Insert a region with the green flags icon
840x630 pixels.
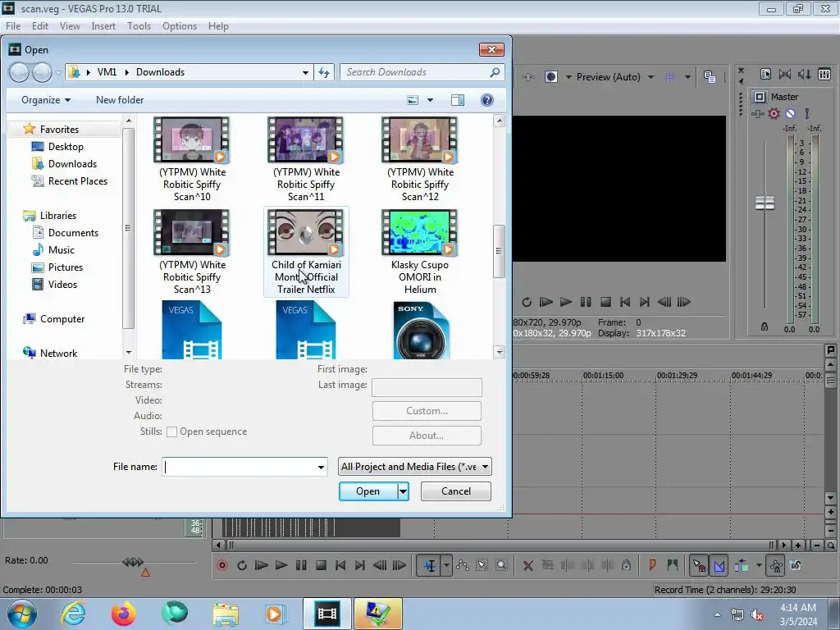pyautogui.click(x=673, y=564)
